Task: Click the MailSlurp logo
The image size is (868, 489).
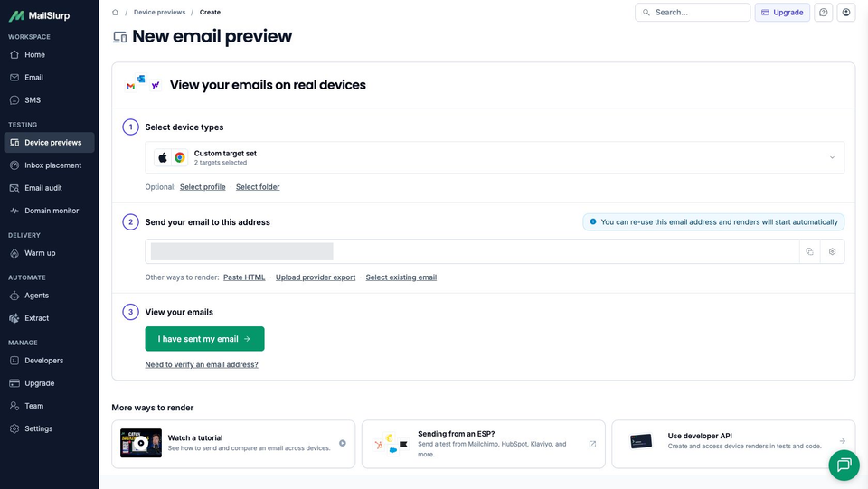Action: point(39,16)
